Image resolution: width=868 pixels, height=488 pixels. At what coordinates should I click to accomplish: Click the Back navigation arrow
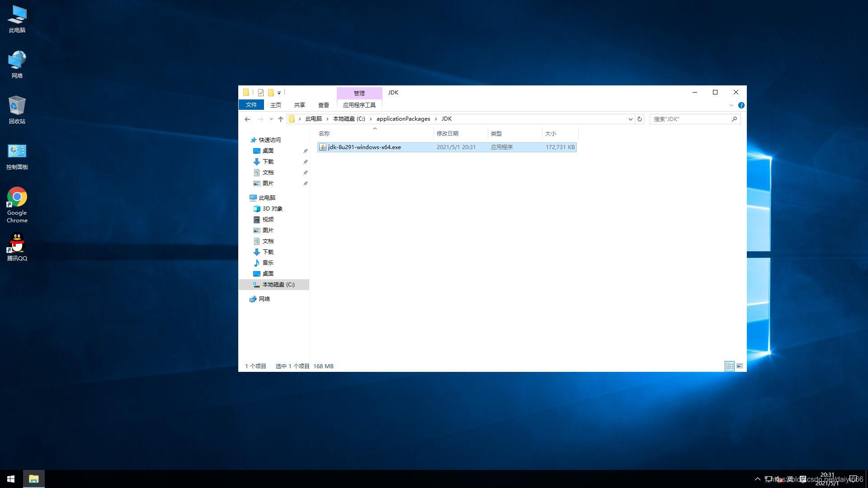[247, 119]
